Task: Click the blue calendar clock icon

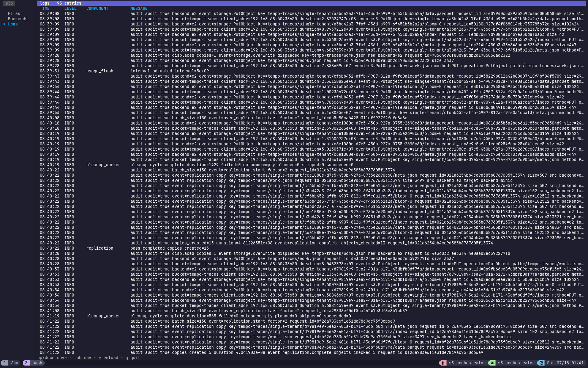Action: point(541,363)
